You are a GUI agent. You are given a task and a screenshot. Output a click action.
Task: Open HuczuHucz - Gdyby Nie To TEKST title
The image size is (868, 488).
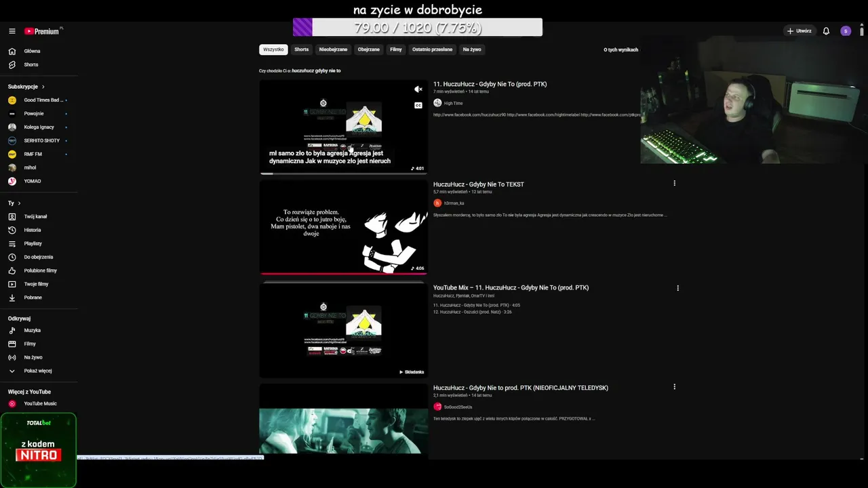[x=479, y=184]
